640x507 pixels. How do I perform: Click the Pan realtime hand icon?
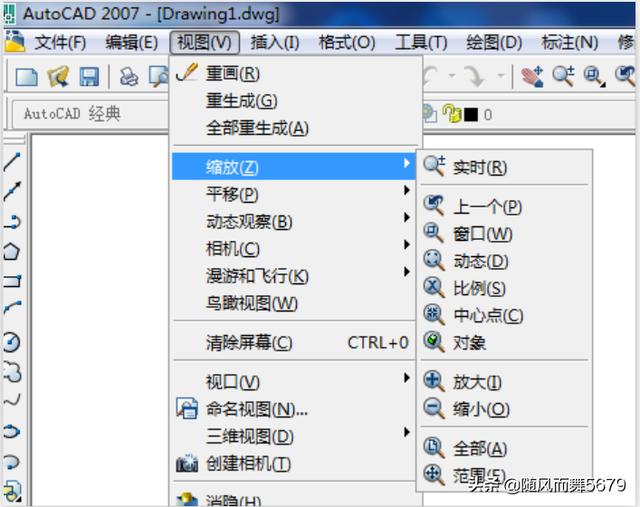[532, 76]
